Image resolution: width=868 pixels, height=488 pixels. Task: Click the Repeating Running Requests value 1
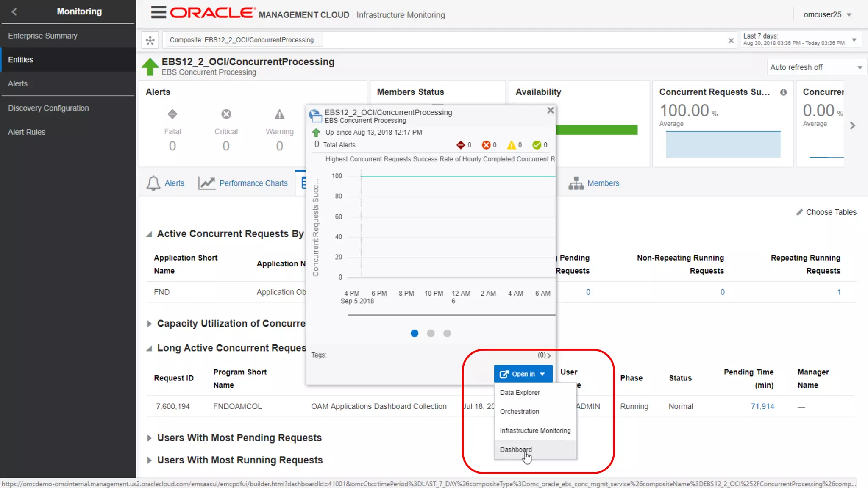click(839, 292)
